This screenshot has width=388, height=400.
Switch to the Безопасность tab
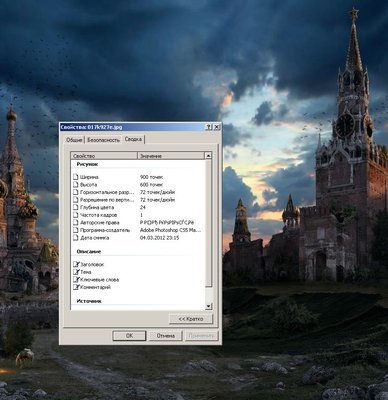pyautogui.click(x=103, y=140)
